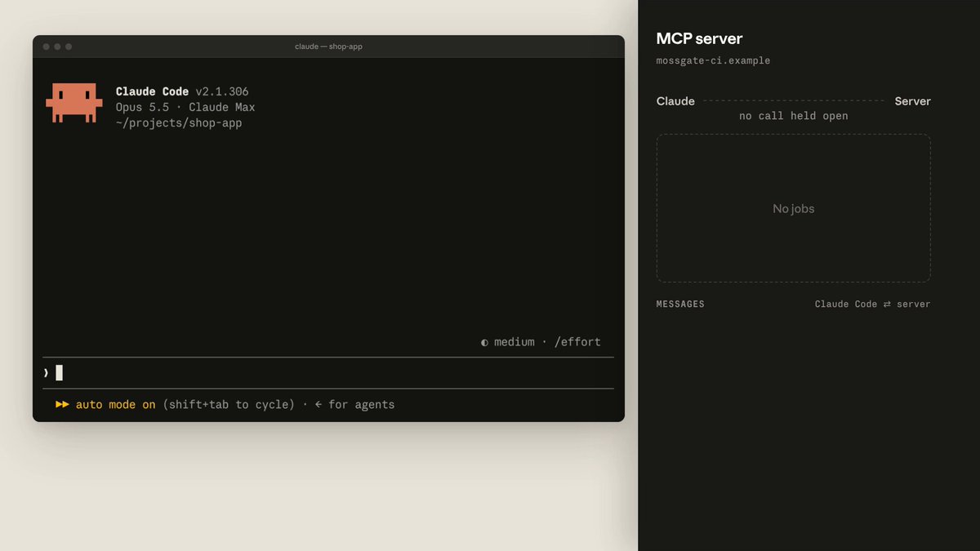Minimize the claude shop-app terminal window
Viewport: 980px width, 551px height.
click(x=57, y=47)
